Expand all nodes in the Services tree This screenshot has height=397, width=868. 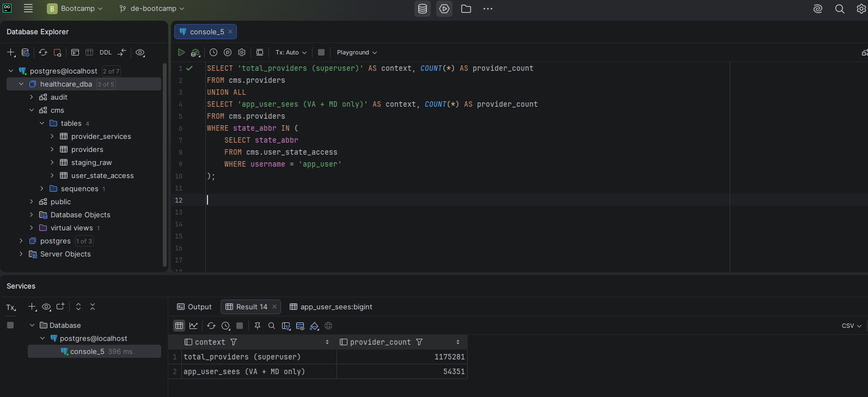tap(78, 307)
